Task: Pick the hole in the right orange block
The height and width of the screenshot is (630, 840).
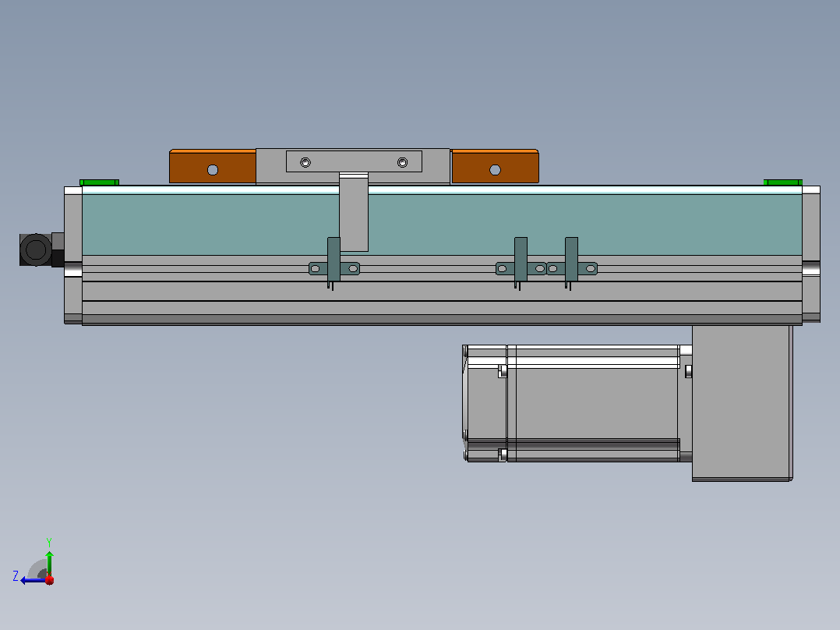Action: pos(495,170)
